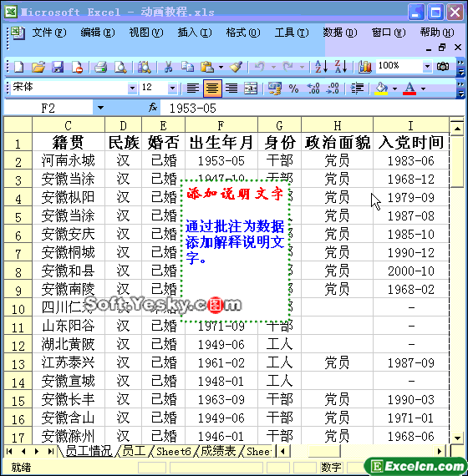This screenshot has height=476, width=468.
Task: Expand the fill color palette arrow
Action: click(394, 89)
